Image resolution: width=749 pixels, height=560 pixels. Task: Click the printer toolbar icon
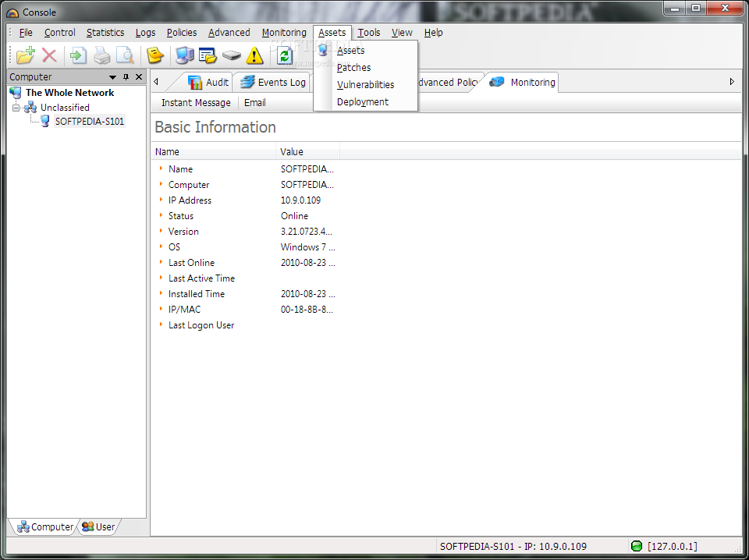point(101,56)
